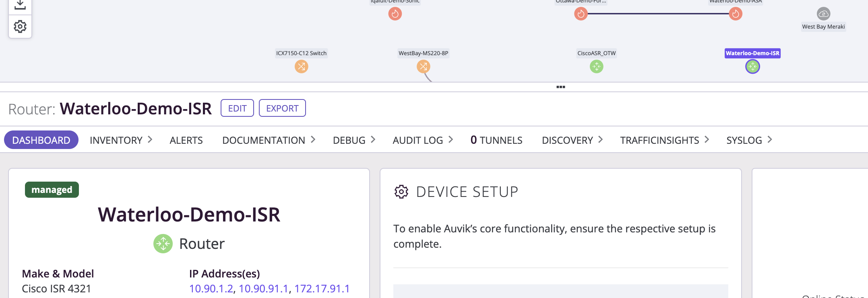868x298 pixels.
Task: Open the ALERTS tab
Action: coord(186,140)
